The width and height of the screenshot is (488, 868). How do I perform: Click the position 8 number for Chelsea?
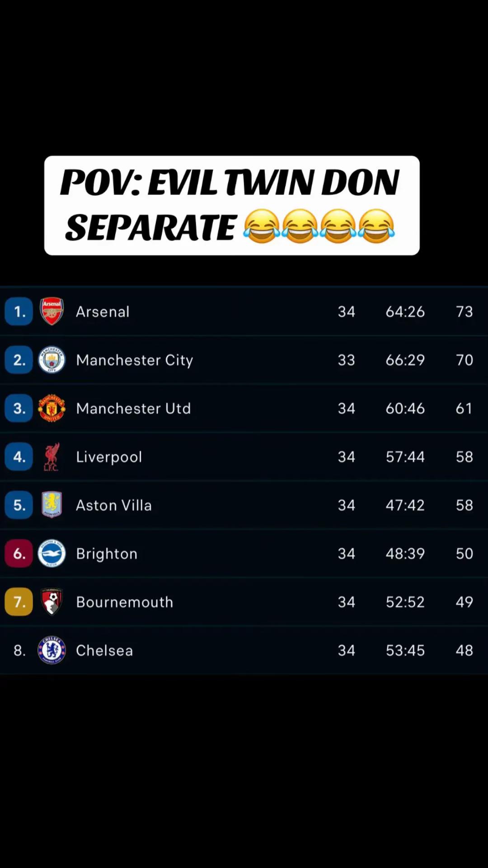pyautogui.click(x=19, y=650)
